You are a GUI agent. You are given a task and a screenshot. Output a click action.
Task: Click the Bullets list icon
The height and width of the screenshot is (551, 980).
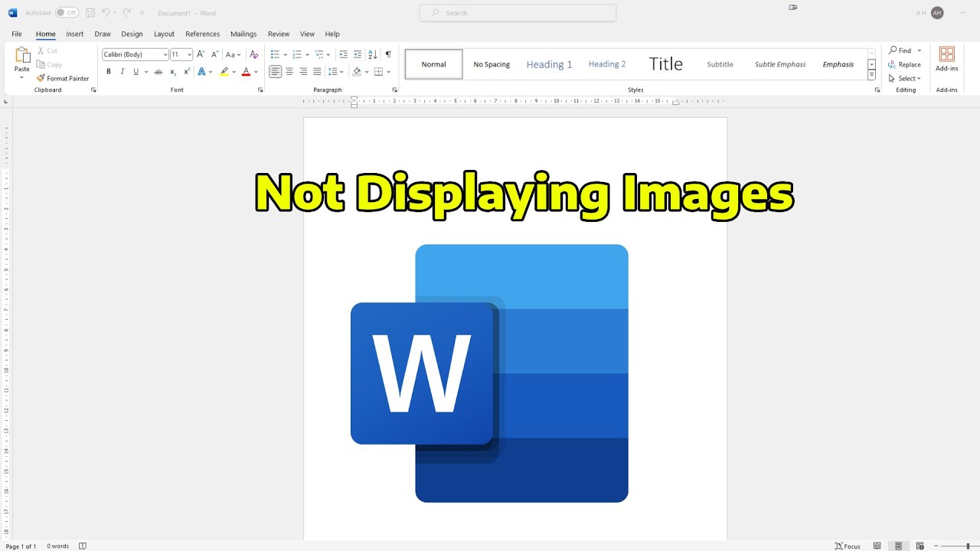(275, 54)
